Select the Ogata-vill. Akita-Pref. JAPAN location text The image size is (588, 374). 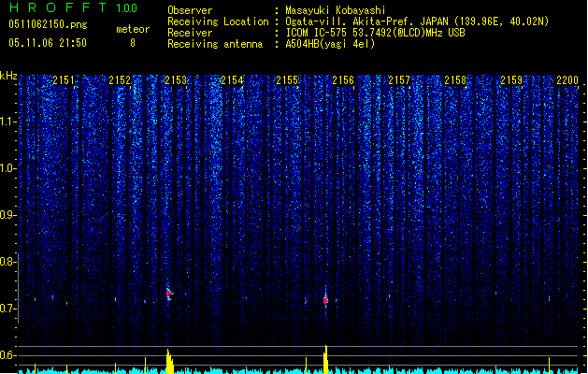417,22
